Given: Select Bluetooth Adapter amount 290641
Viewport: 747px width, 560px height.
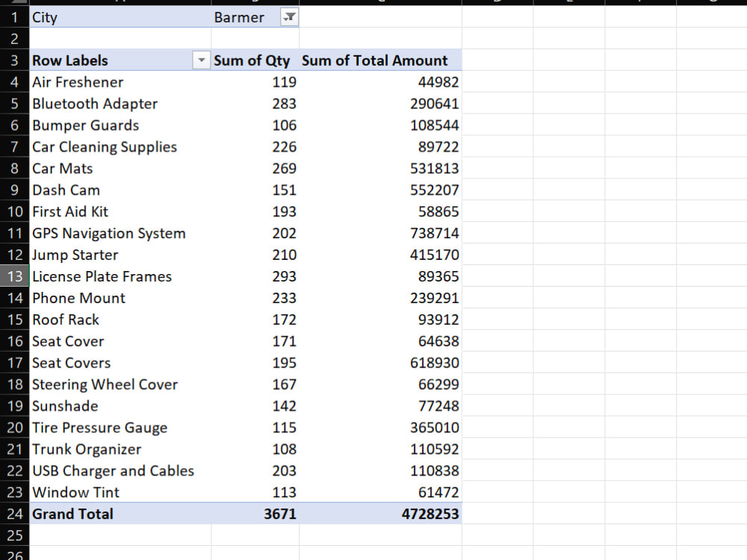Looking at the screenshot, I should point(381,103).
